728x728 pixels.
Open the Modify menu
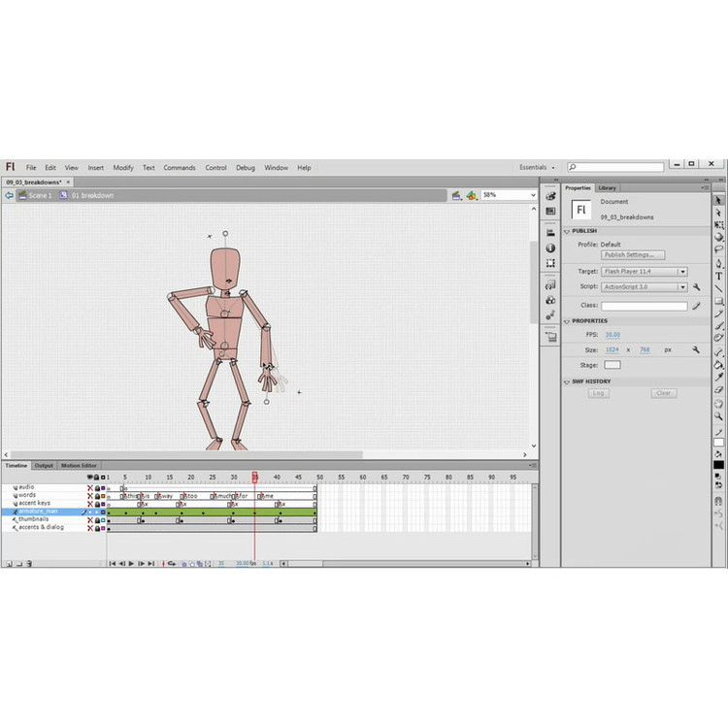click(x=123, y=168)
